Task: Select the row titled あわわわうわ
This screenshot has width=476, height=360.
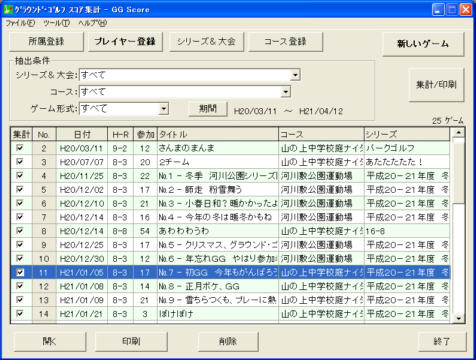Action: 230,231
